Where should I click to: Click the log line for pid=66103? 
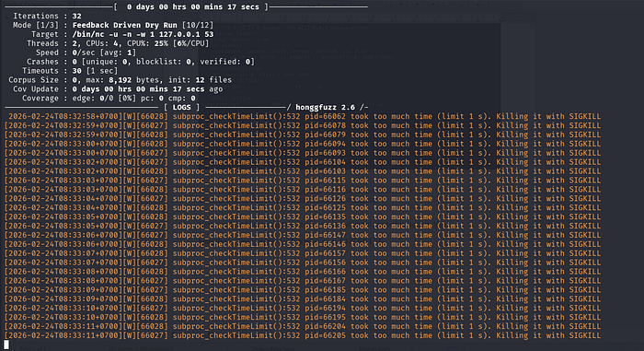pyautogui.click(x=303, y=171)
